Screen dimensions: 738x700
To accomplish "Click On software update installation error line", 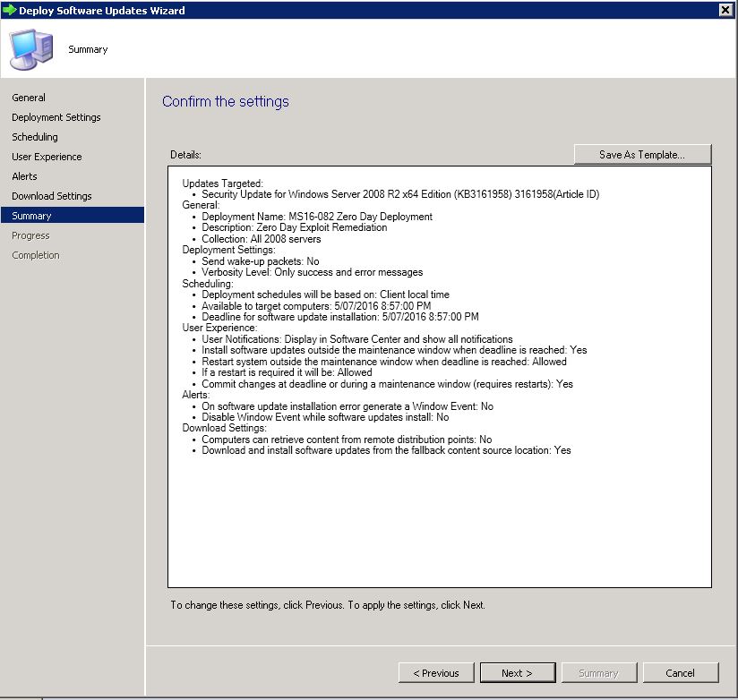I will [348, 406].
